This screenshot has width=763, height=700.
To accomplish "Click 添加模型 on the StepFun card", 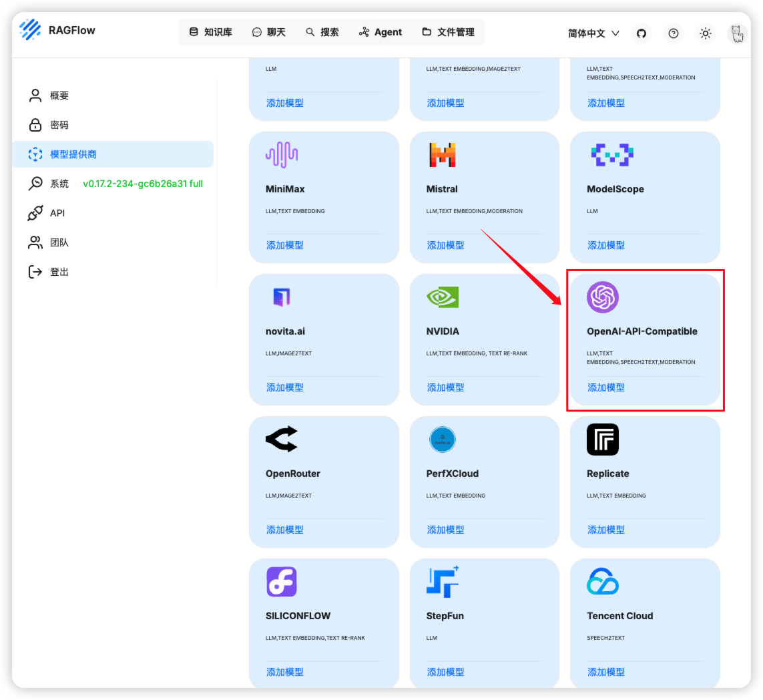I will pyautogui.click(x=445, y=672).
